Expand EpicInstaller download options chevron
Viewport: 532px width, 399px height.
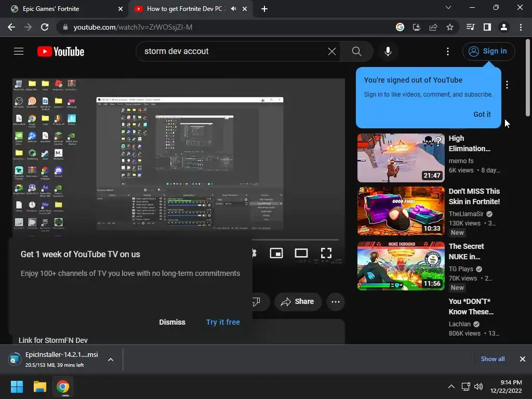111,360
